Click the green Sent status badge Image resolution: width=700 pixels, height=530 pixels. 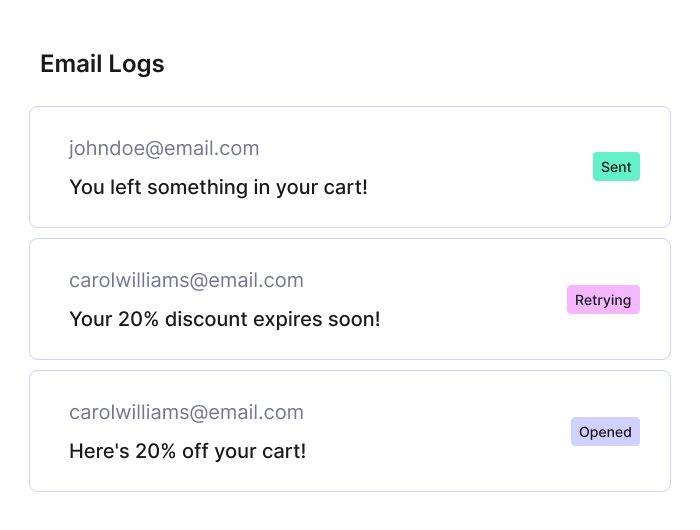click(616, 167)
